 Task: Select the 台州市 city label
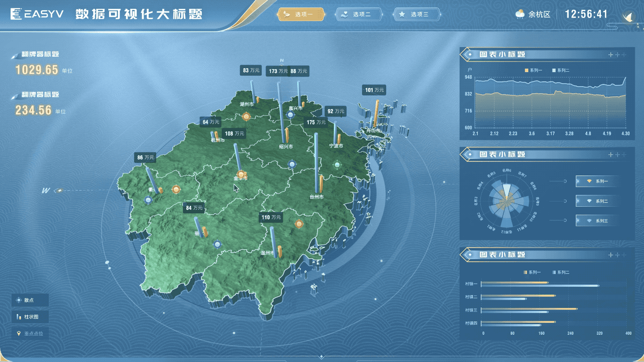[317, 197]
